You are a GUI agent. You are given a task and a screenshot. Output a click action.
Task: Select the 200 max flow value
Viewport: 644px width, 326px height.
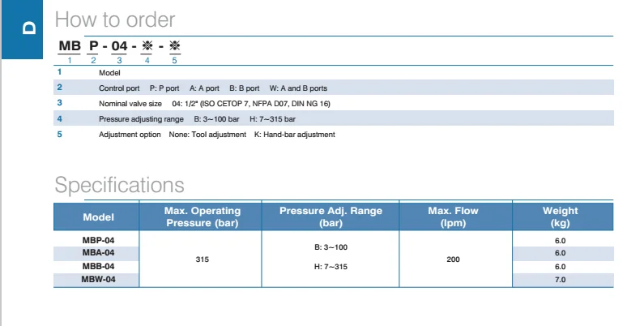click(453, 260)
